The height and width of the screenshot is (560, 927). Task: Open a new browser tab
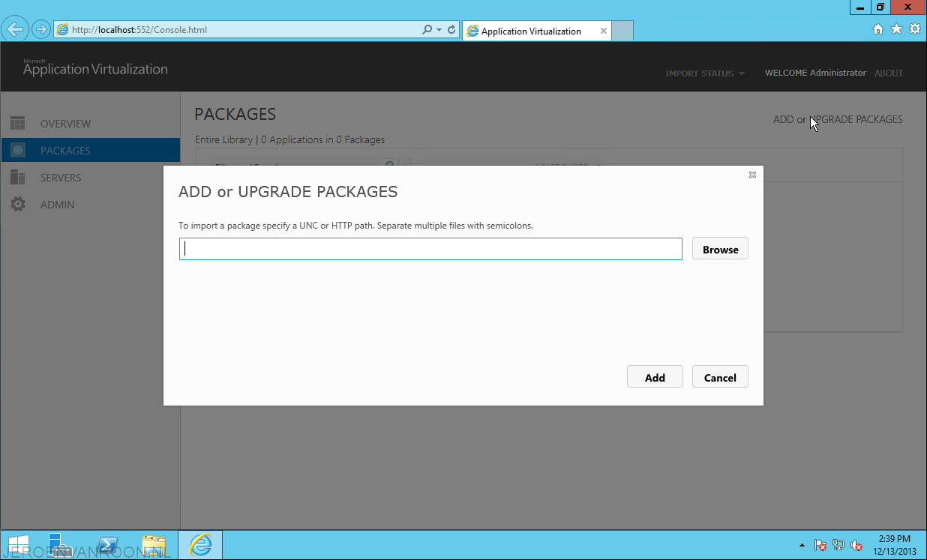coord(623,31)
